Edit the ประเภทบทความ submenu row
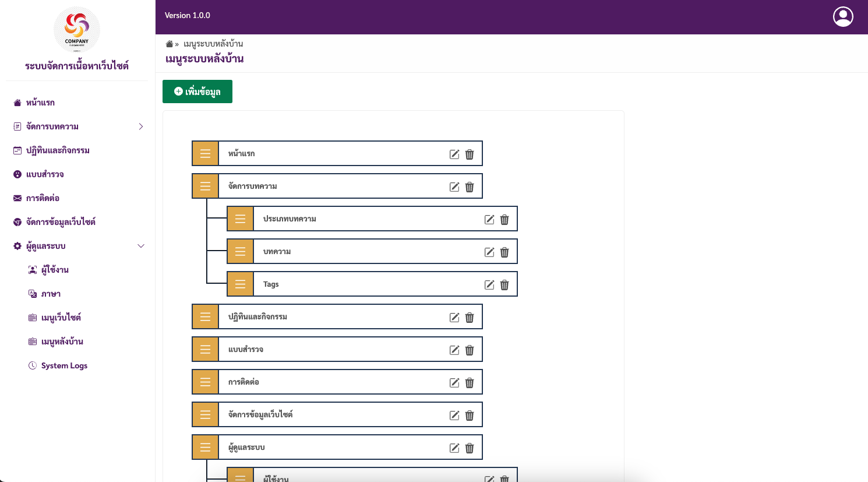The width and height of the screenshot is (868, 482). 489,219
